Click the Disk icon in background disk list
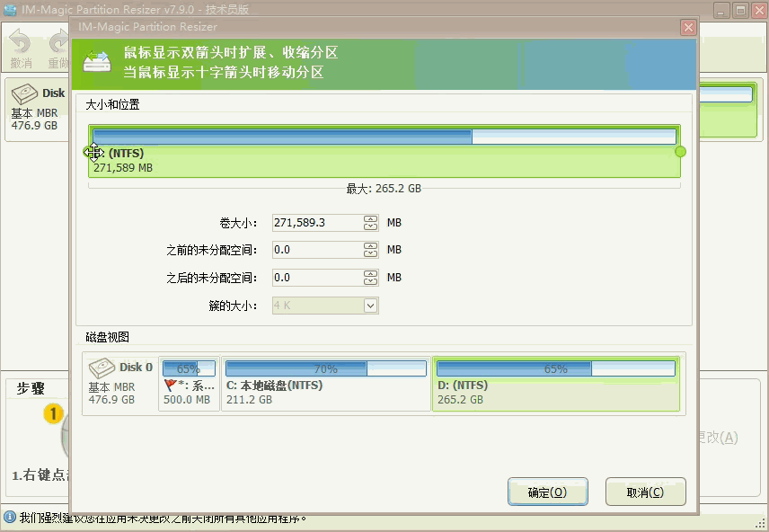 pyautogui.click(x=24, y=93)
